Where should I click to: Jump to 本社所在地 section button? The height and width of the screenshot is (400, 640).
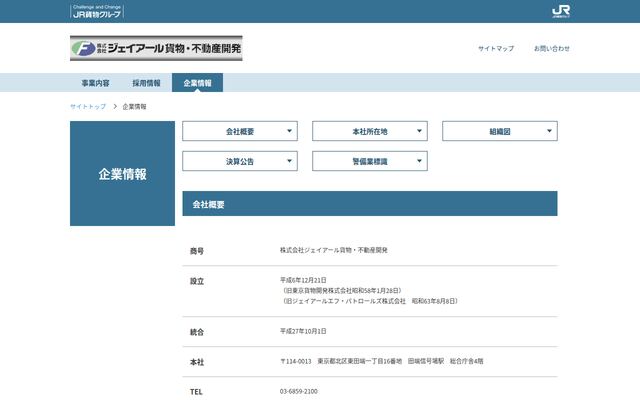(370, 131)
